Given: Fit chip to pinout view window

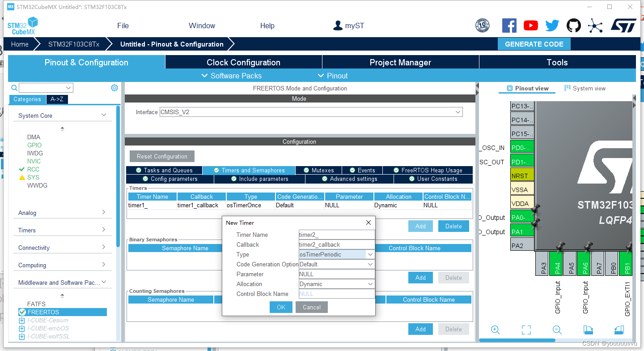Looking at the screenshot, I should tap(526, 330).
